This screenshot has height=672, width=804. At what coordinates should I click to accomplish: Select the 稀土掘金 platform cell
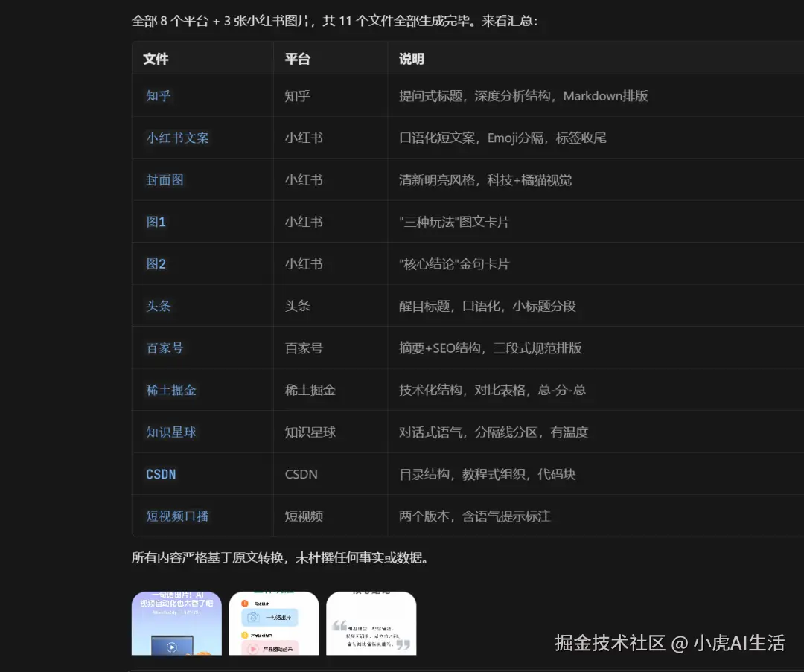(x=310, y=390)
